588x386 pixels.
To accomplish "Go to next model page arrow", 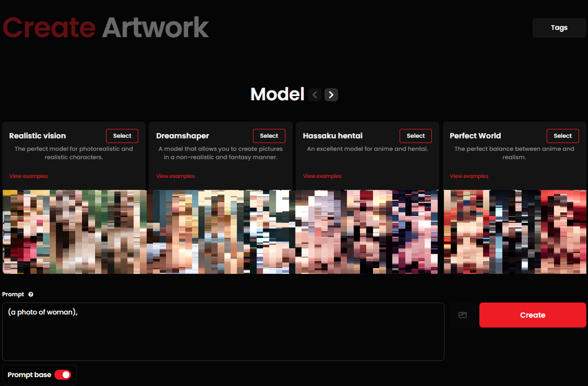I will (x=331, y=95).
